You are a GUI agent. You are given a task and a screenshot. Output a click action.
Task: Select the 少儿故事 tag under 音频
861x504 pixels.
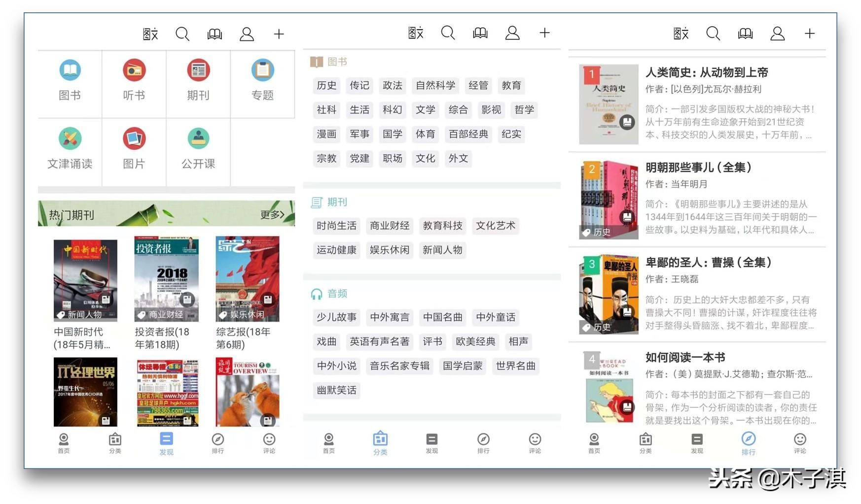(336, 317)
